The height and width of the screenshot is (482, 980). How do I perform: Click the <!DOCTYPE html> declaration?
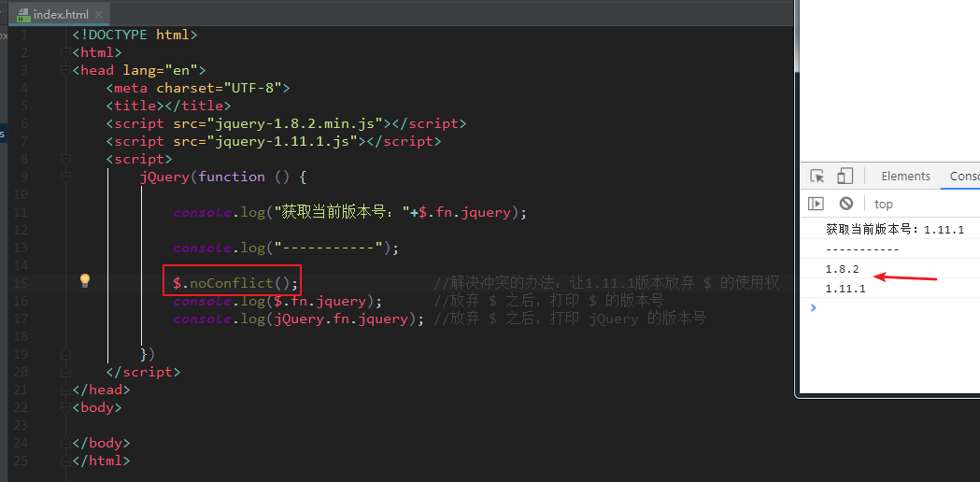point(135,35)
